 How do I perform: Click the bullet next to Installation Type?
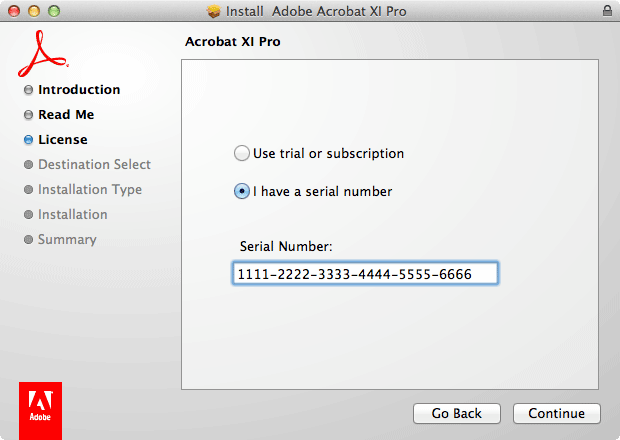(x=28, y=190)
